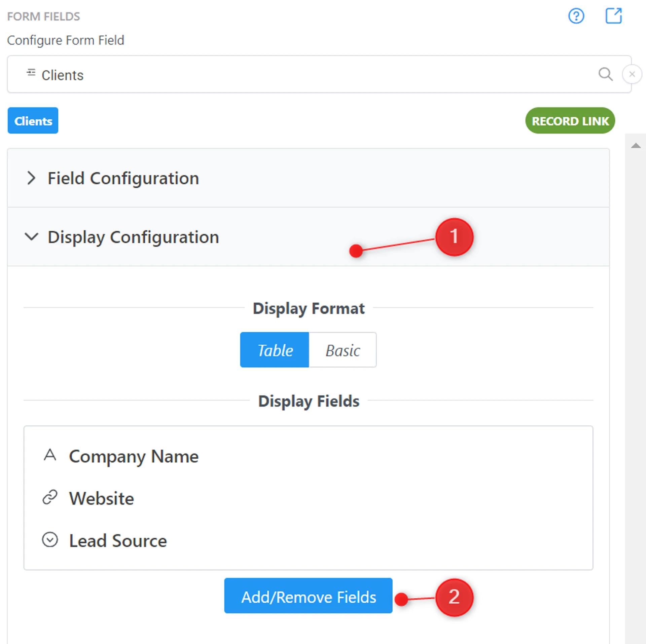Switch display format to Basic
This screenshot has height=644, width=646.
click(x=342, y=350)
